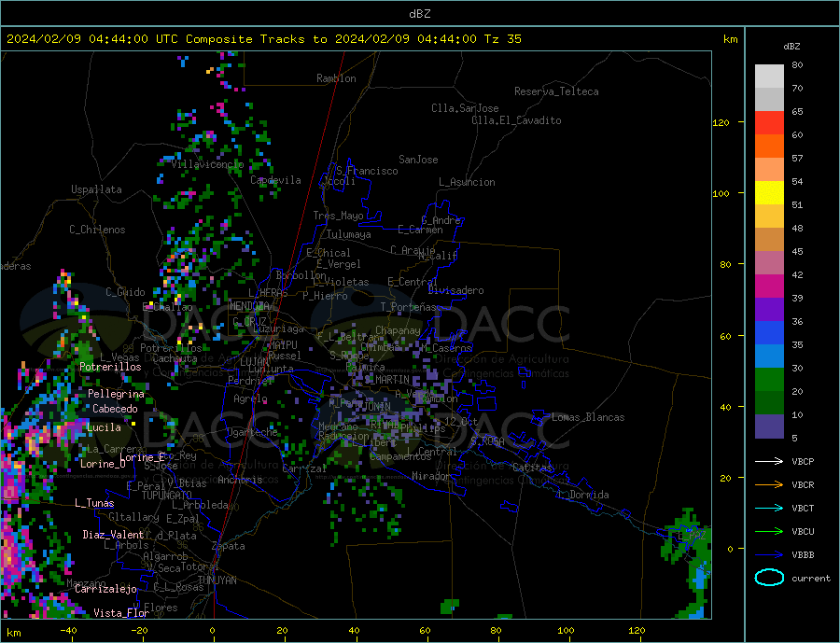Click the VBCU legend label
Screen dimensions: 840x643
tap(803, 532)
